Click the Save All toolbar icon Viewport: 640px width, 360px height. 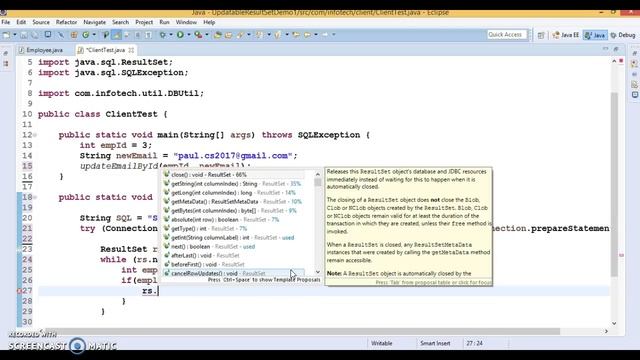click(34, 35)
